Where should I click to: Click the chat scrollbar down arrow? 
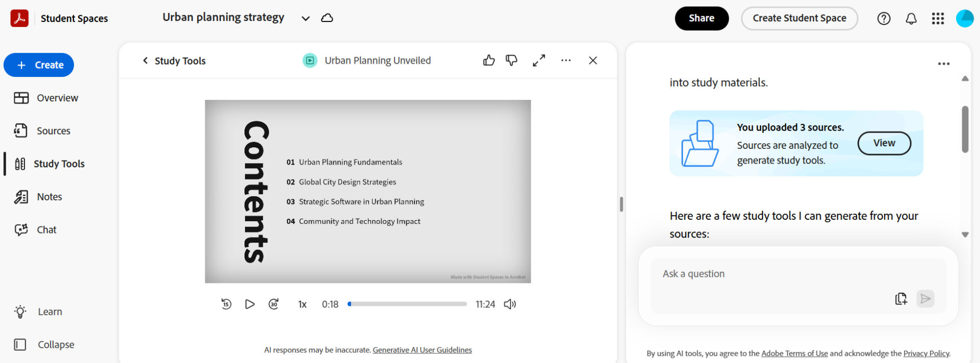(x=965, y=235)
